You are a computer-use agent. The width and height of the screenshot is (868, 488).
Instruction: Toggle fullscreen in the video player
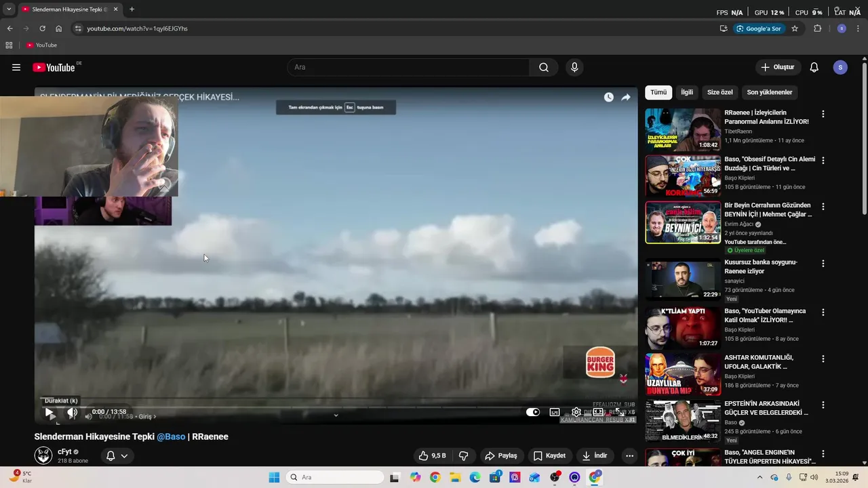(x=620, y=412)
